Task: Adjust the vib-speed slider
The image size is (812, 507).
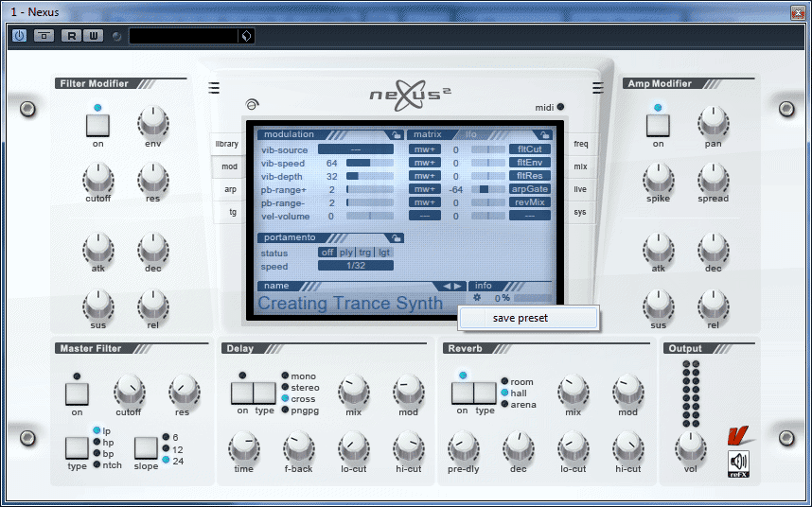Action: coord(370,163)
